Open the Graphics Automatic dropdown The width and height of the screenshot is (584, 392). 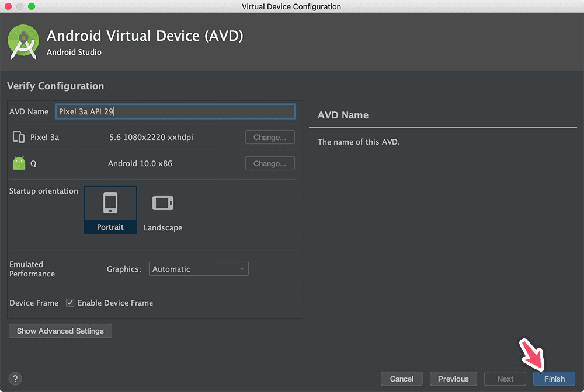(x=199, y=269)
